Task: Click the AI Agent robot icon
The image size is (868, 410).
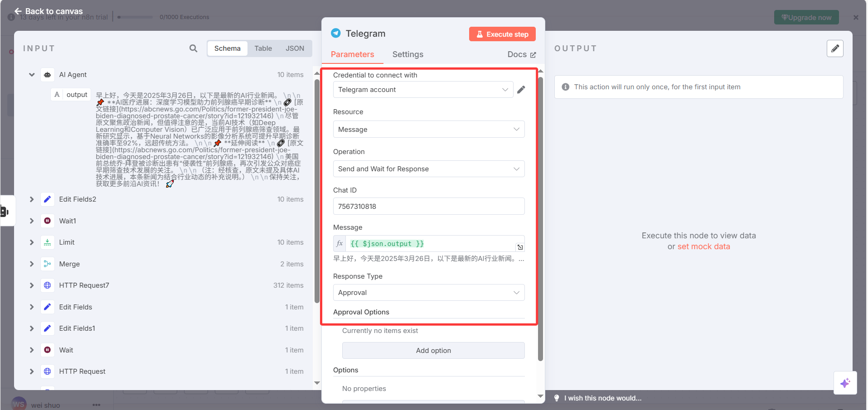Action: coord(48,75)
